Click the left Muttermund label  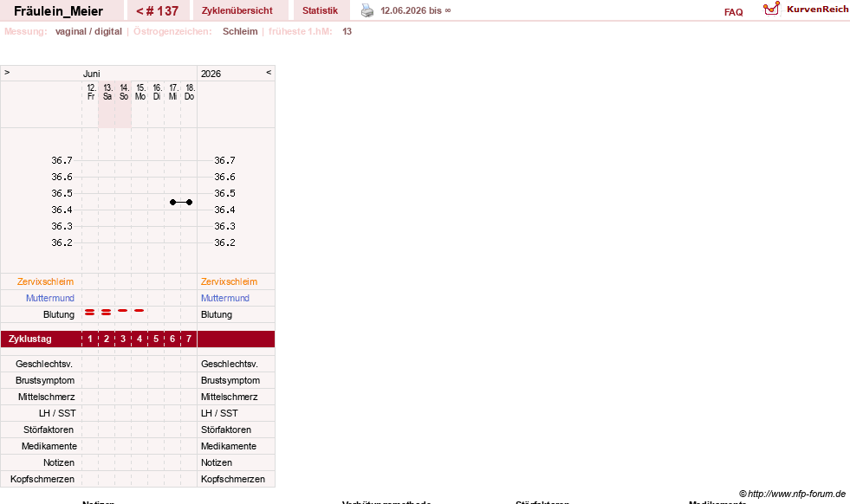point(50,298)
